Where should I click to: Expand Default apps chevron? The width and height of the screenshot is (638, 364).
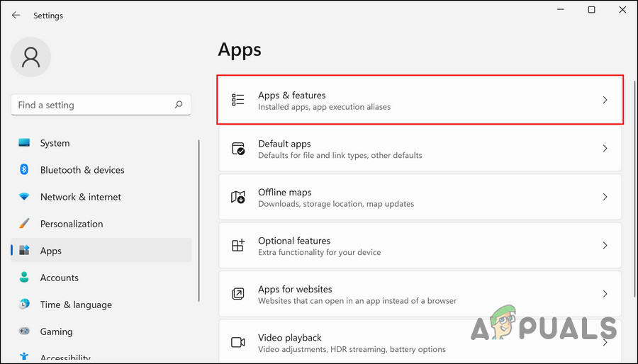pyautogui.click(x=605, y=148)
